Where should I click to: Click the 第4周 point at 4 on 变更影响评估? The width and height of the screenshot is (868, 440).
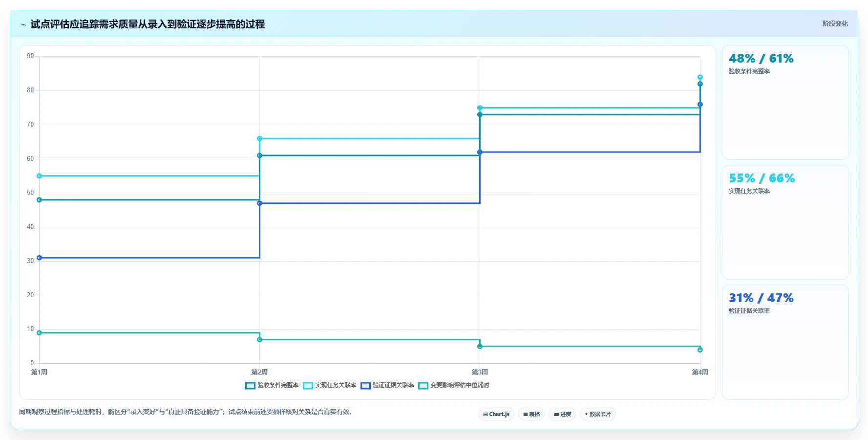tap(700, 350)
